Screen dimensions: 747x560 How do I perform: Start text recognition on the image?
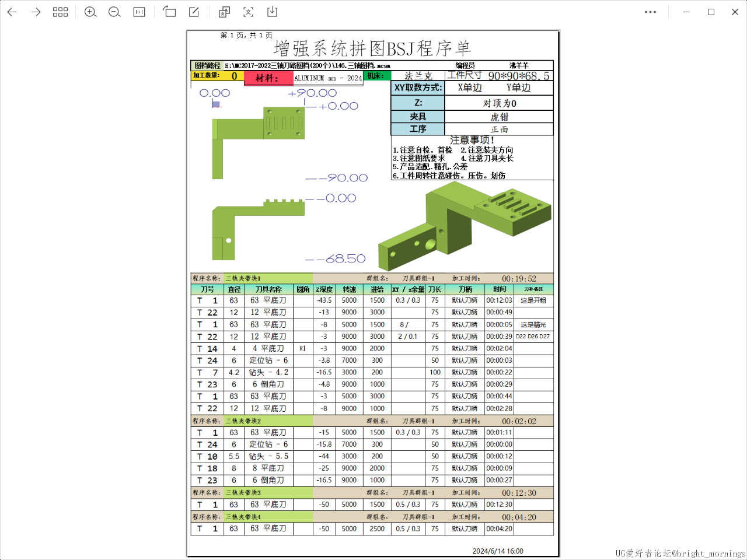click(x=248, y=12)
